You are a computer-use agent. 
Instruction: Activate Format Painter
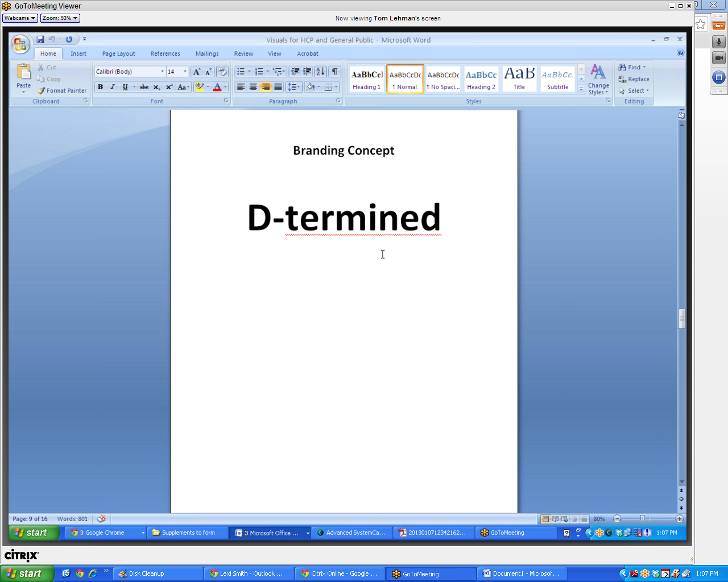pos(62,90)
